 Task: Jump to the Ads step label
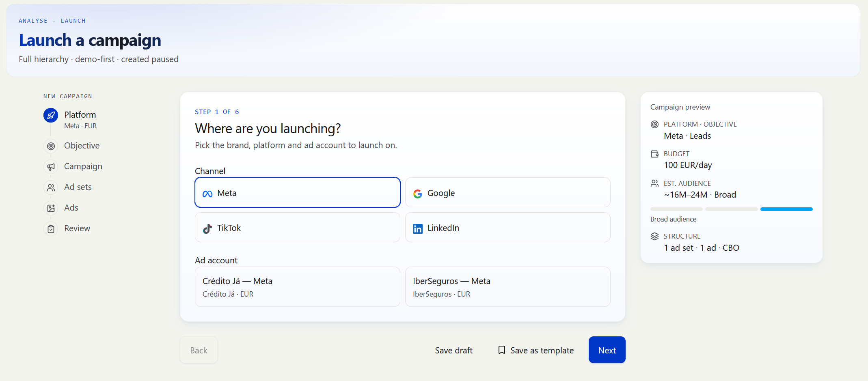71,208
